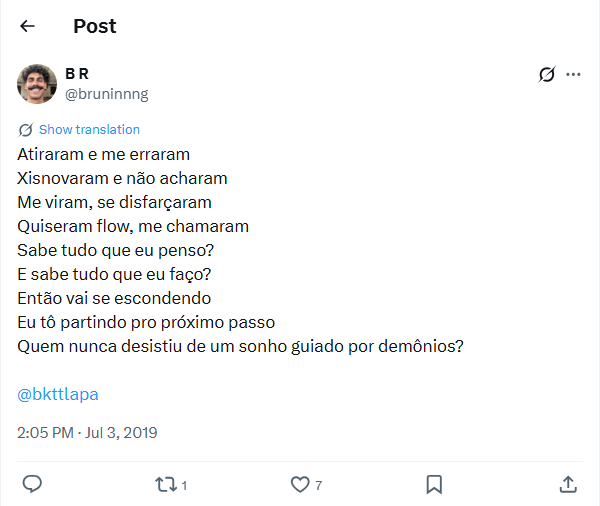Click the like count 7

[318, 485]
